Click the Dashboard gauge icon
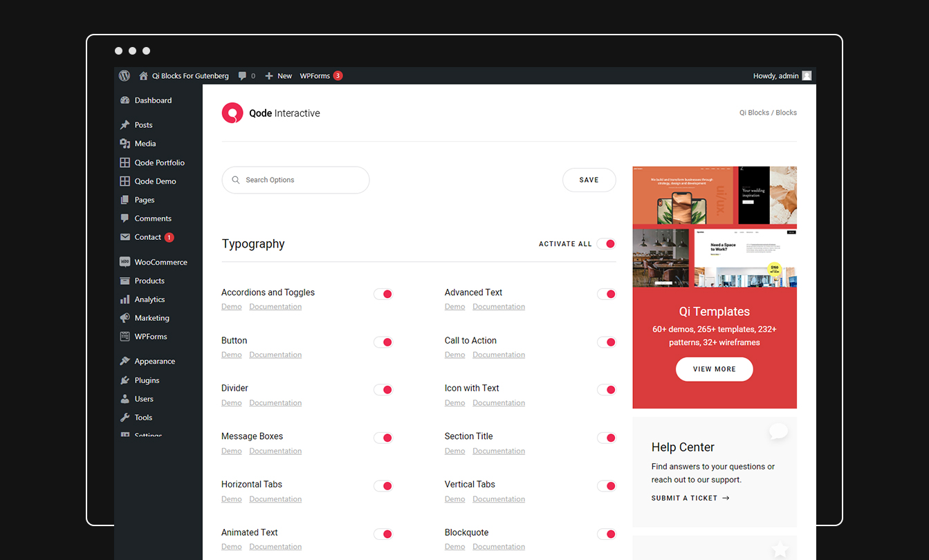Viewport: 929px width, 560px height. (125, 100)
